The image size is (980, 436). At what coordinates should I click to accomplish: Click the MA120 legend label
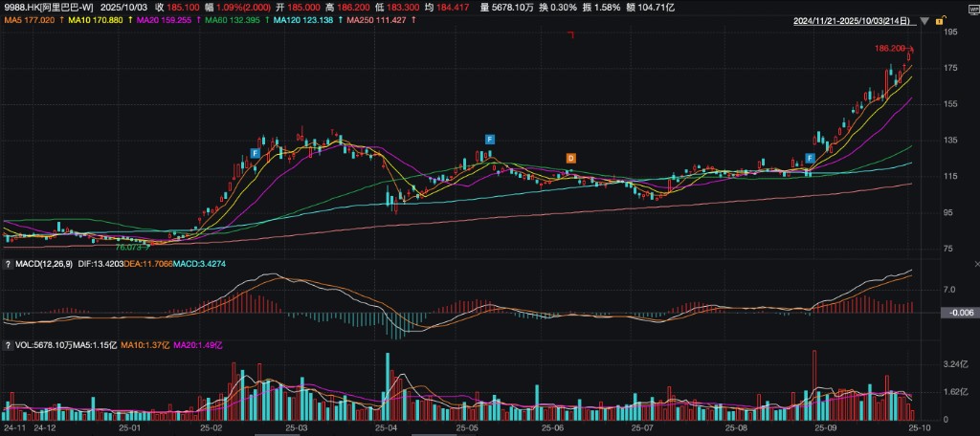click(303, 19)
